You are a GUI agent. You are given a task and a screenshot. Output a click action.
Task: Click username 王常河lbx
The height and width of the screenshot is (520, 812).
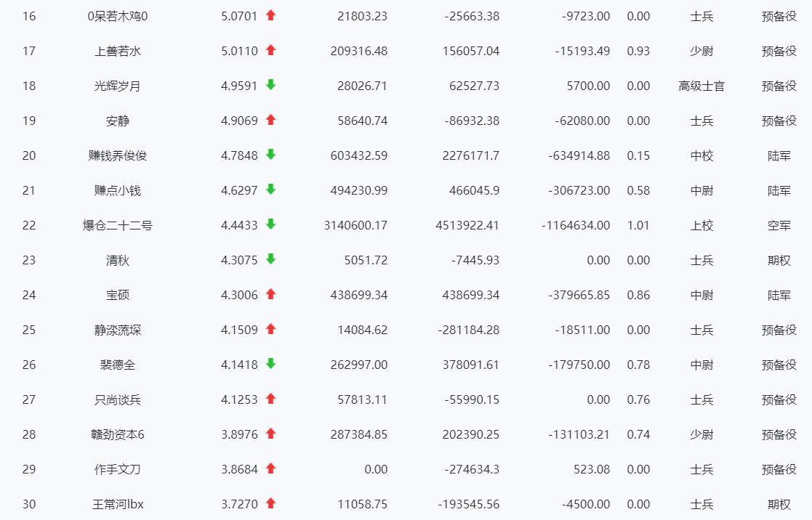118,504
